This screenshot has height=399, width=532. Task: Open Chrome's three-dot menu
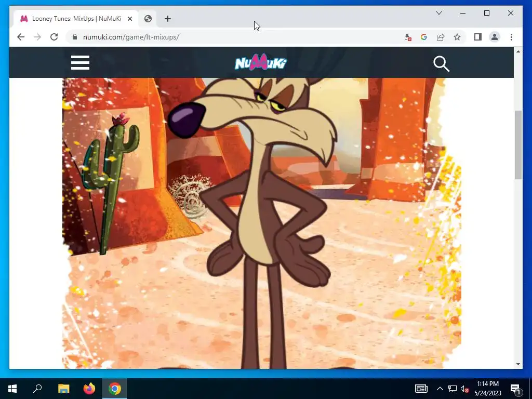(511, 37)
